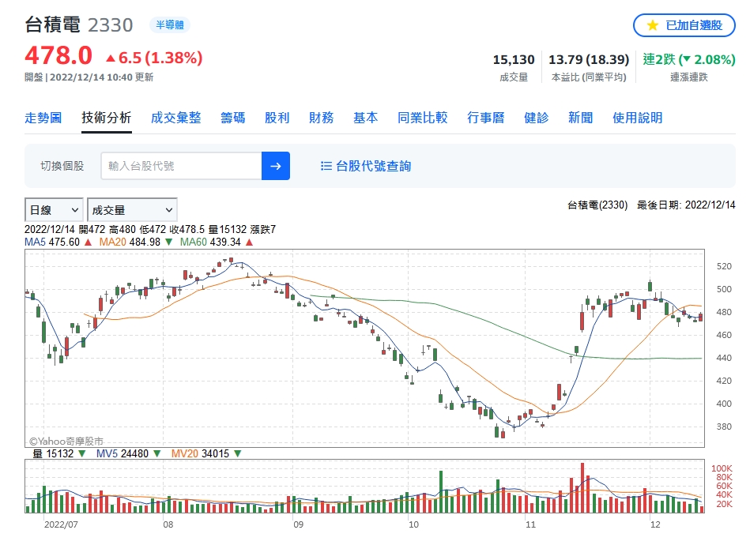Click the 2022/12/14 10:40 更新 timestamp
Viewport: 750px width, 560px height.
pyautogui.click(x=101, y=77)
